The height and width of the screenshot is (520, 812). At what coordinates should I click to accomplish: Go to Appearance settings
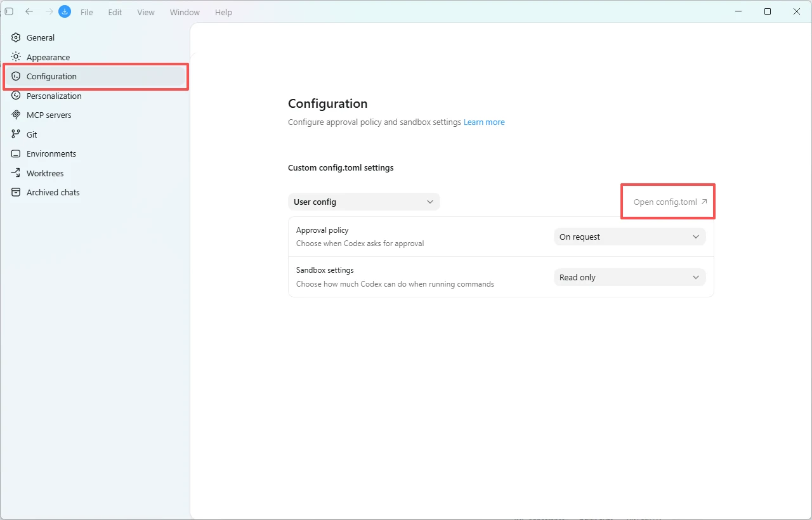(x=95, y=57)
